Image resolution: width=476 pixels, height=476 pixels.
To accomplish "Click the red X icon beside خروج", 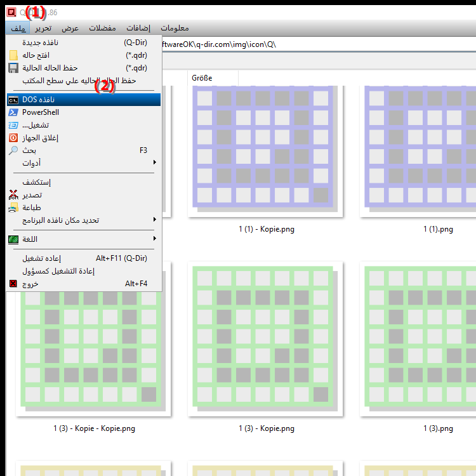I will tap(13, 284).
